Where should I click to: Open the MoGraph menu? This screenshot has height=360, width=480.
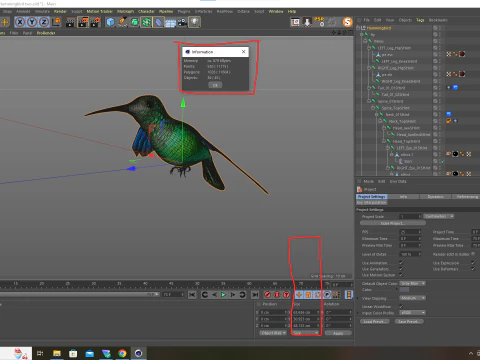coord(125,11)
